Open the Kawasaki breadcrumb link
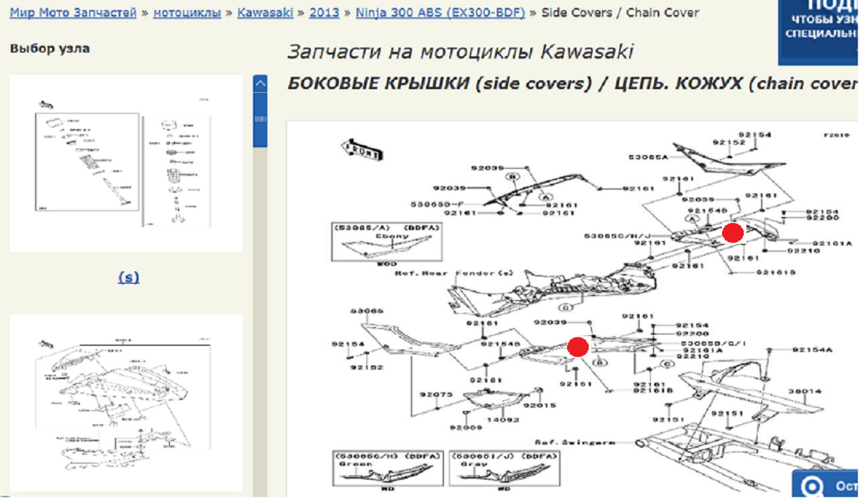The image size is (868, 504). click(x=265, y=12)
